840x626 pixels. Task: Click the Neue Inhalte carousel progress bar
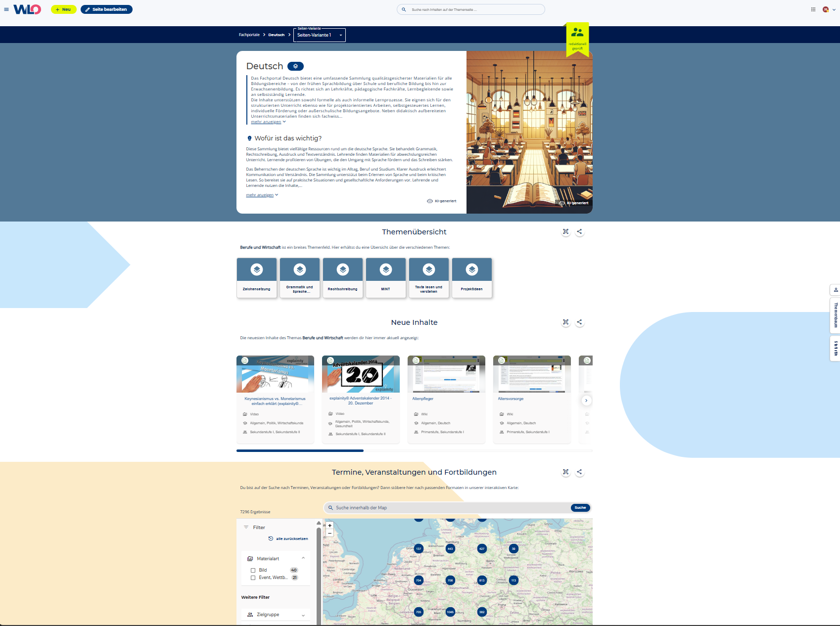(x=414, y=450)
